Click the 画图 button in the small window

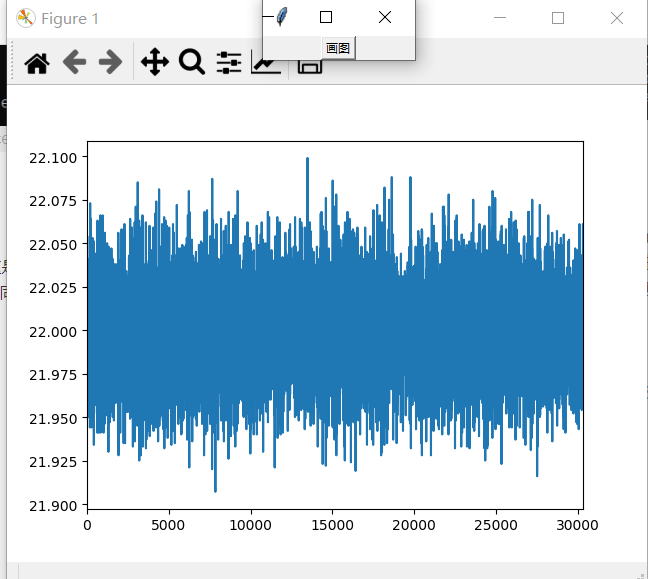[x=338, y=48]
